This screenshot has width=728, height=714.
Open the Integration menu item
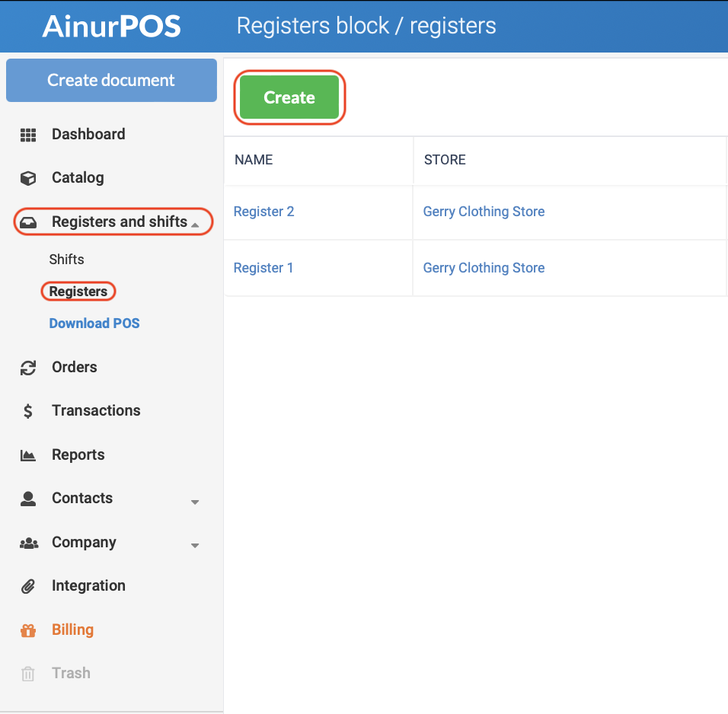click(x=88, y=586)
